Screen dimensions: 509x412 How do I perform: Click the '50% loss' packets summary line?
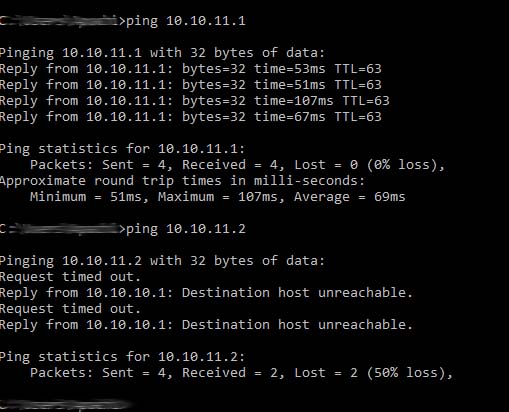pos(241,373)
